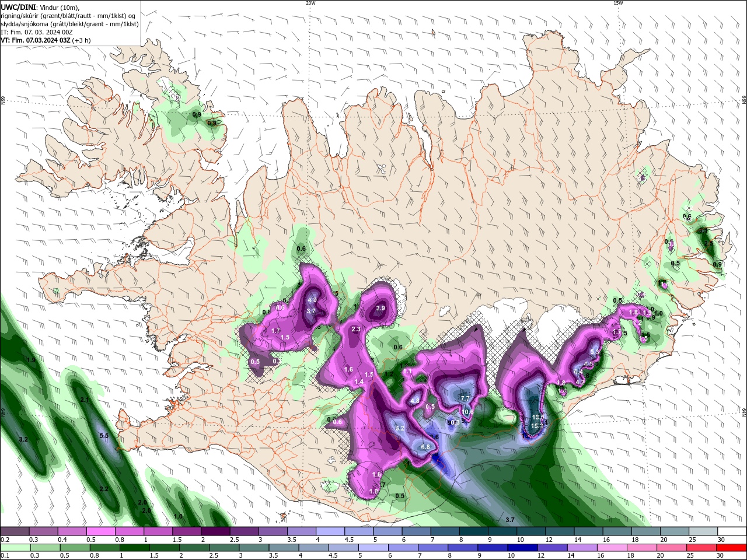Select the dark navy blue swatch in the bottom legend row
Screen dimensions: 747x560
point(523,548)
